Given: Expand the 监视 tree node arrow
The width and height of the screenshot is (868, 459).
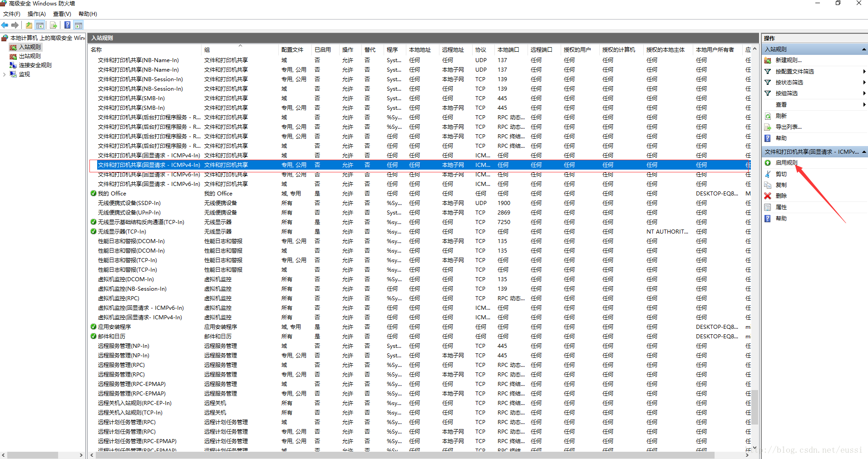Looking at the screenshot, I should pos(5,74).
